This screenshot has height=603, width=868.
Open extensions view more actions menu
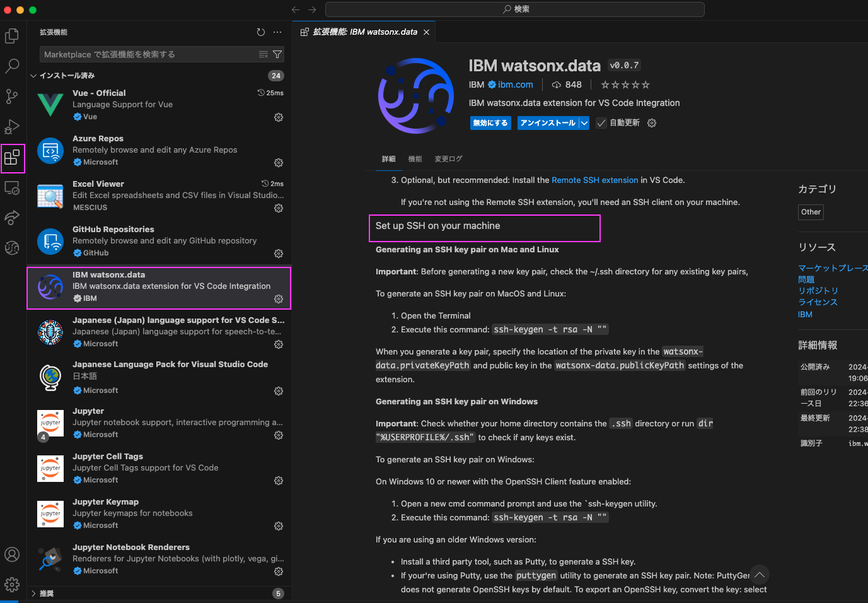277,32
